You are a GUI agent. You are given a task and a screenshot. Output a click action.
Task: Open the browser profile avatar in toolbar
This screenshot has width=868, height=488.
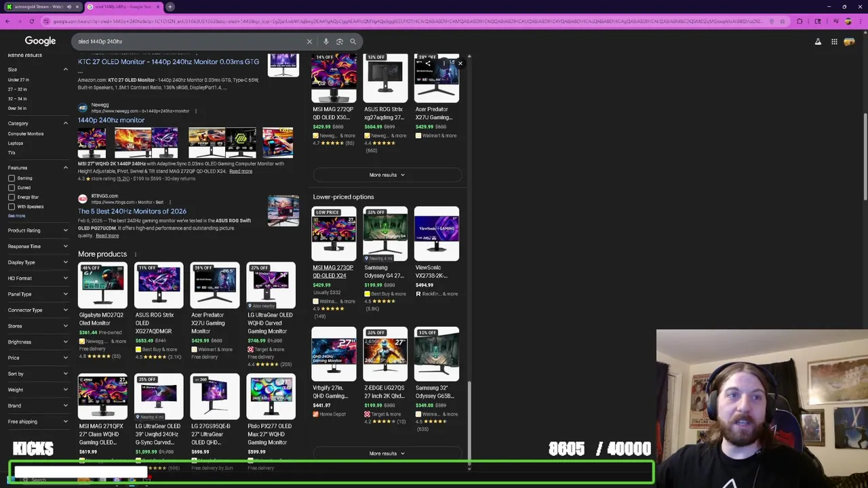coord(848,21)
